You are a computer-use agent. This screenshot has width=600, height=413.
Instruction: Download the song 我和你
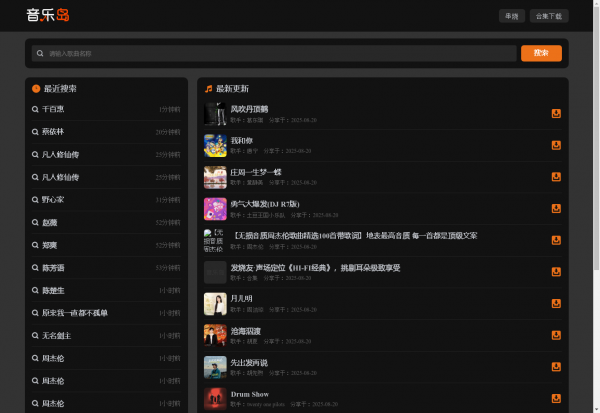(556, 145)
